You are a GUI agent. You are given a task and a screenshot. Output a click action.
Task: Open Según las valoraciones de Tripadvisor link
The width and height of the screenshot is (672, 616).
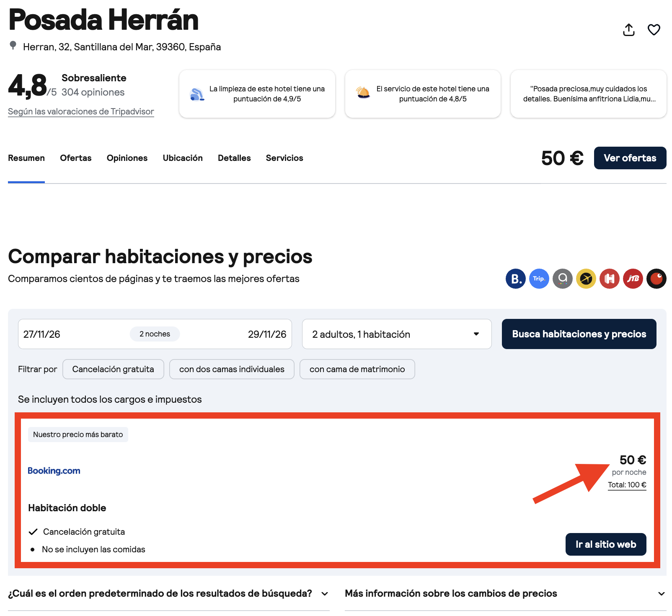(81, 111)
